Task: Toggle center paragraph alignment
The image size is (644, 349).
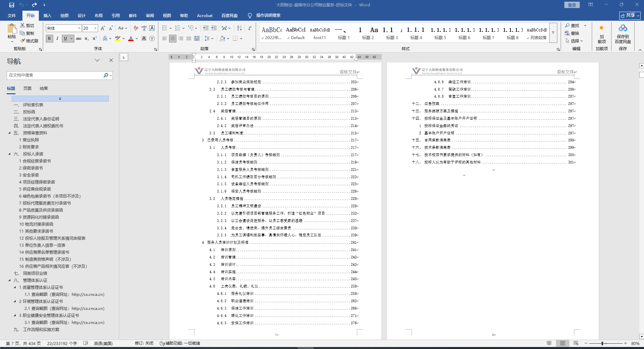Action: click(x=173, y=38)
